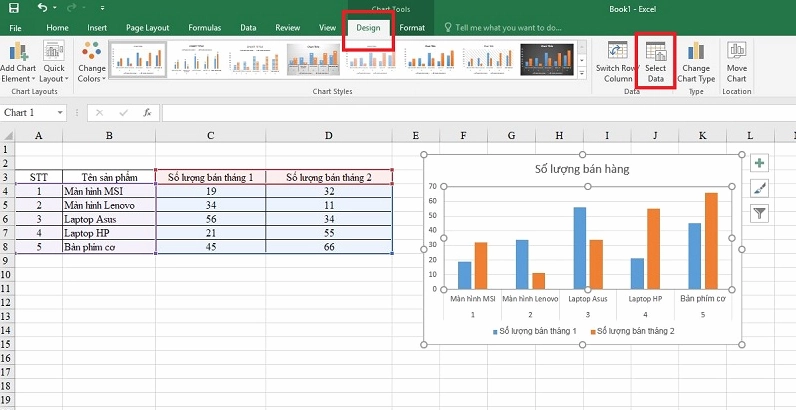Image resolution: width=796 pixels, height=410 pixels.
Task: Click legend entry 'Số lượng bán tháng 2'
Action: point(633,331)
